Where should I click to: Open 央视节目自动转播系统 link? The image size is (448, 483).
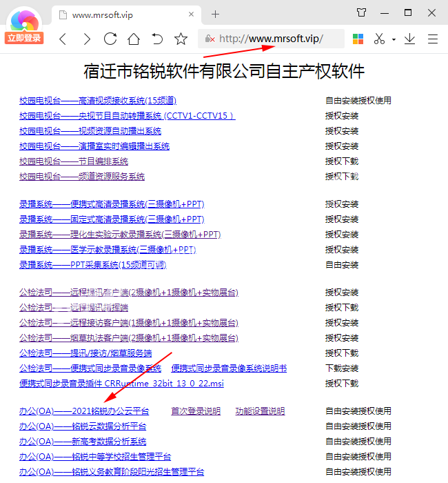[127, 116]
